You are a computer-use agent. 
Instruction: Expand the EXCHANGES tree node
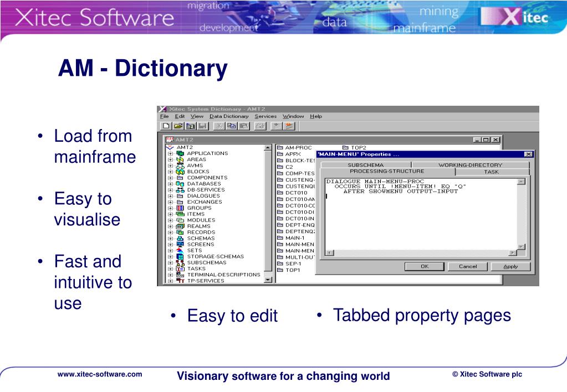(170, 202)
